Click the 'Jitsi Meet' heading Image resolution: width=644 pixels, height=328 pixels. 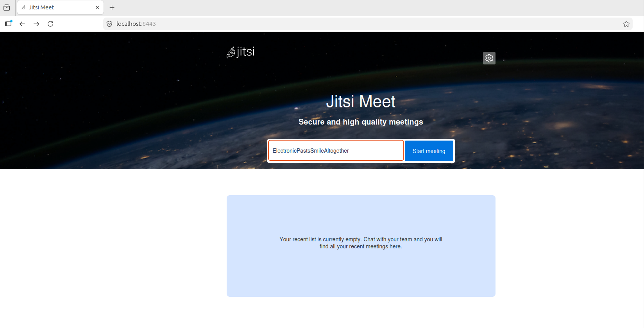click(361, 102)
